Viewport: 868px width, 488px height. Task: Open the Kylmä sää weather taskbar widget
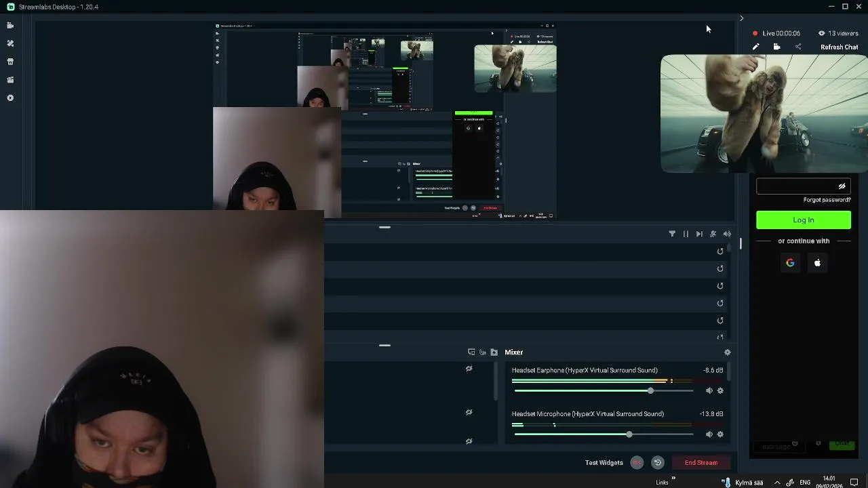[743, 483]
